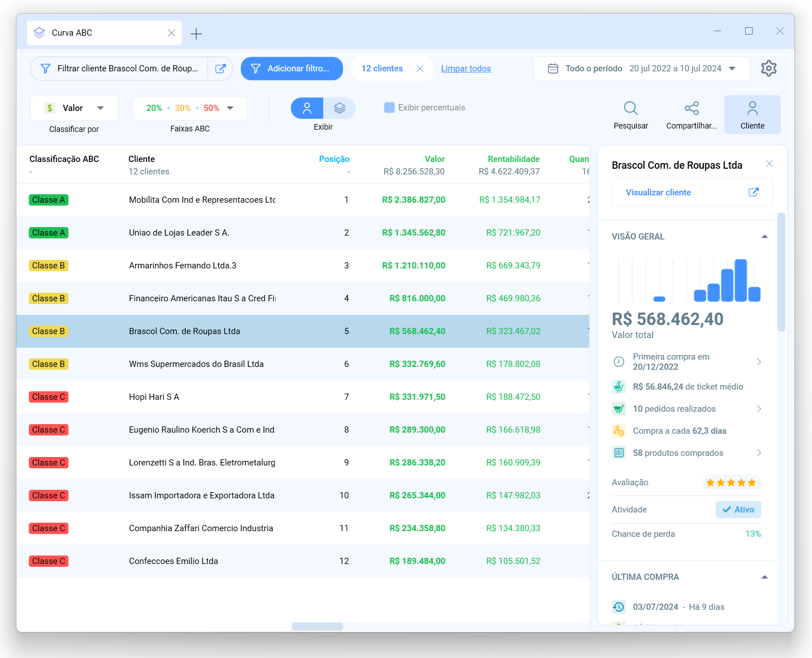The image size is (812, 658).
Task: Click Classe A badge for Mobilita
Action: [49, 200]
